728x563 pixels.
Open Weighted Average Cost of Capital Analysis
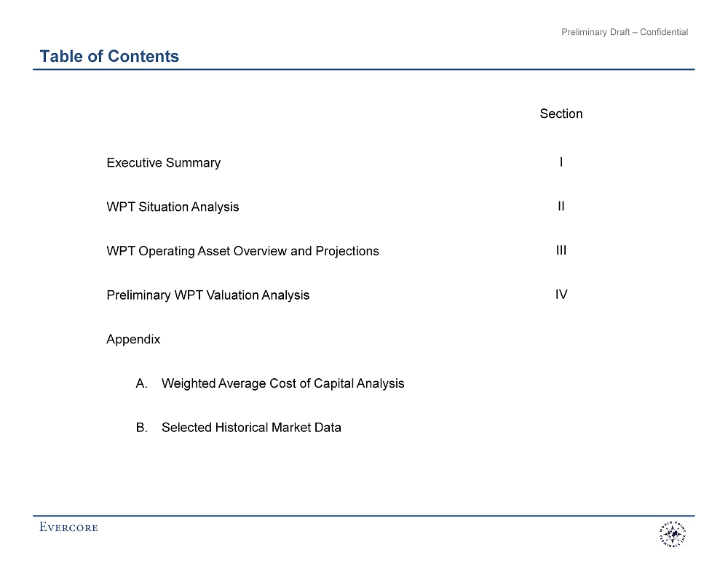282,383
